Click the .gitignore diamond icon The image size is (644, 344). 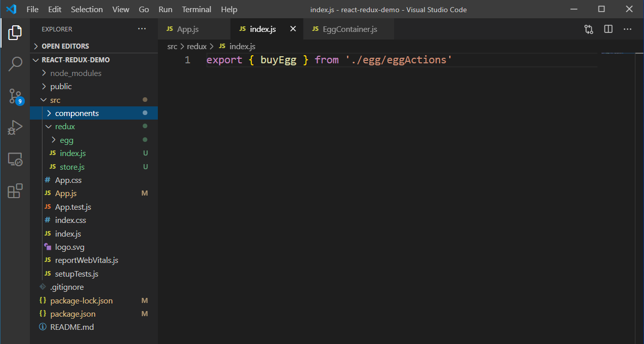tap(42, 287)
